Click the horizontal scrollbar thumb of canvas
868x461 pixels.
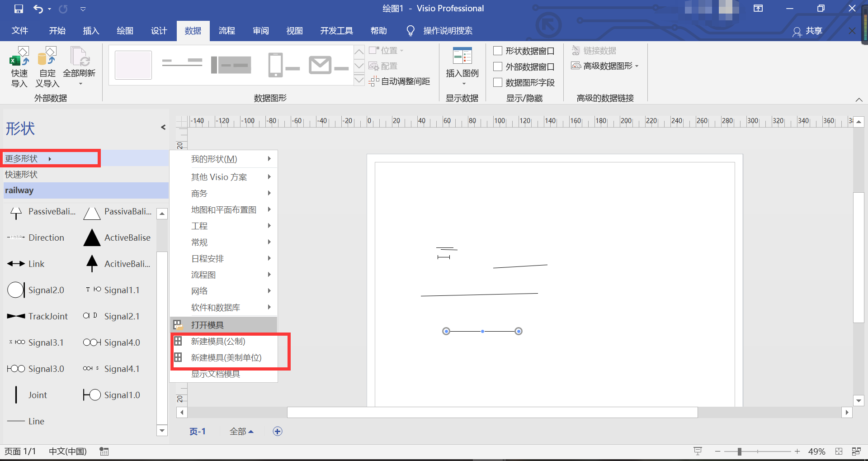pos(492,413)
